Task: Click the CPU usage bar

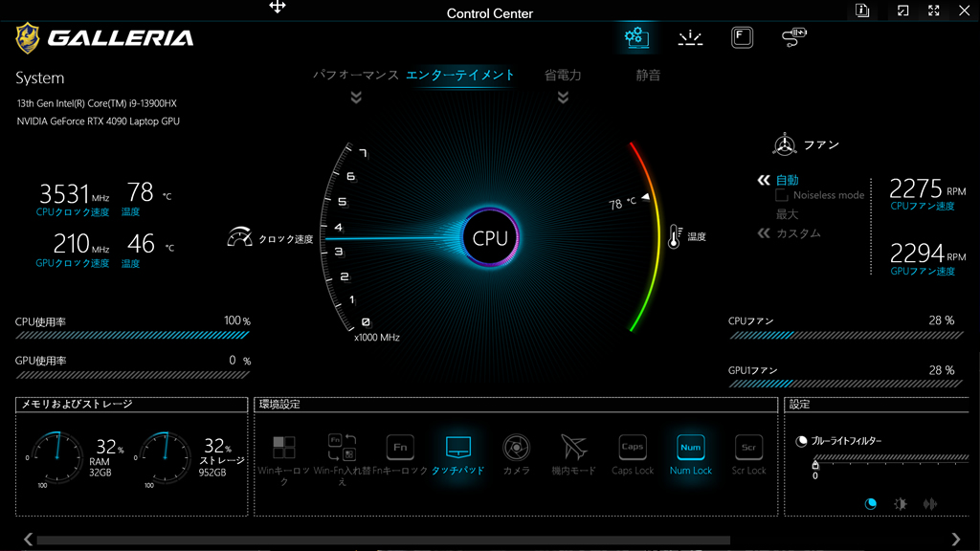Action: 132,336
